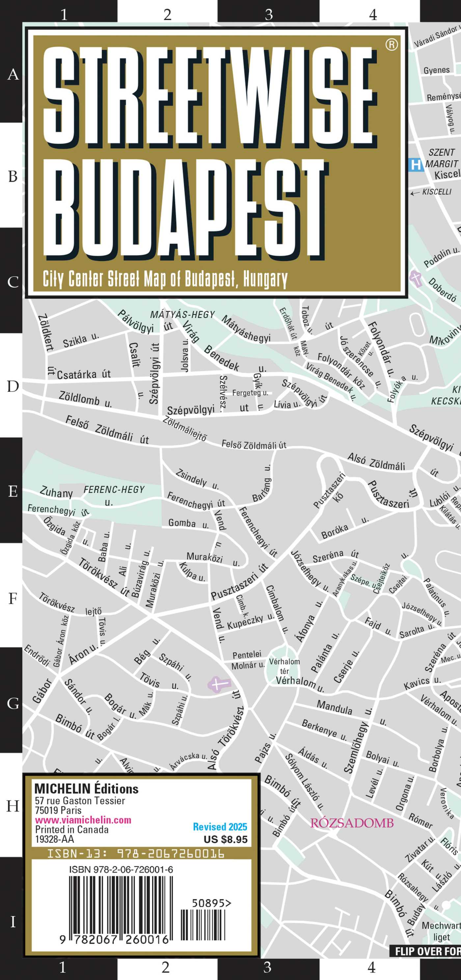The image size is (461, 980).
Task: Click the Alsó Törökvész út label
Action: click(x=226, y=730)
